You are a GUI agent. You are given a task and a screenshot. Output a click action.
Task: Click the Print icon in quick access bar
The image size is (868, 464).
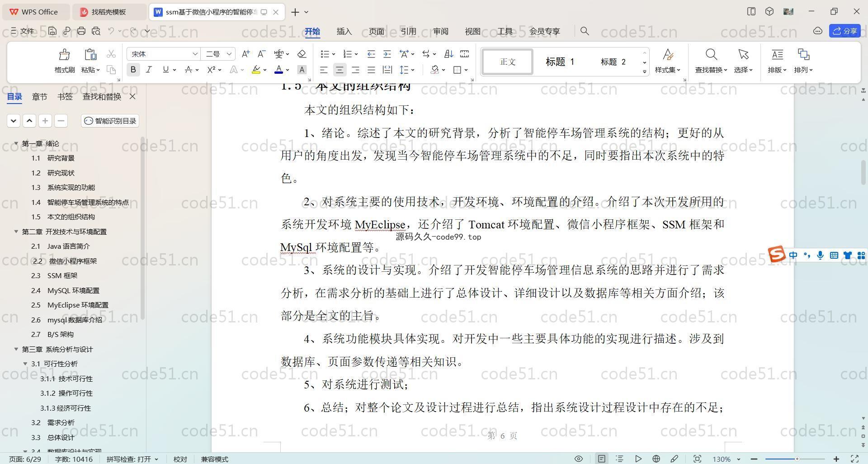coord(81,31)
